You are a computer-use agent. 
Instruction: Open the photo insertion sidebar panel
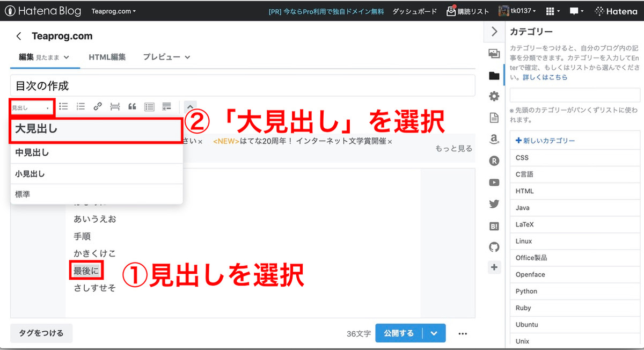coord(494,54)
